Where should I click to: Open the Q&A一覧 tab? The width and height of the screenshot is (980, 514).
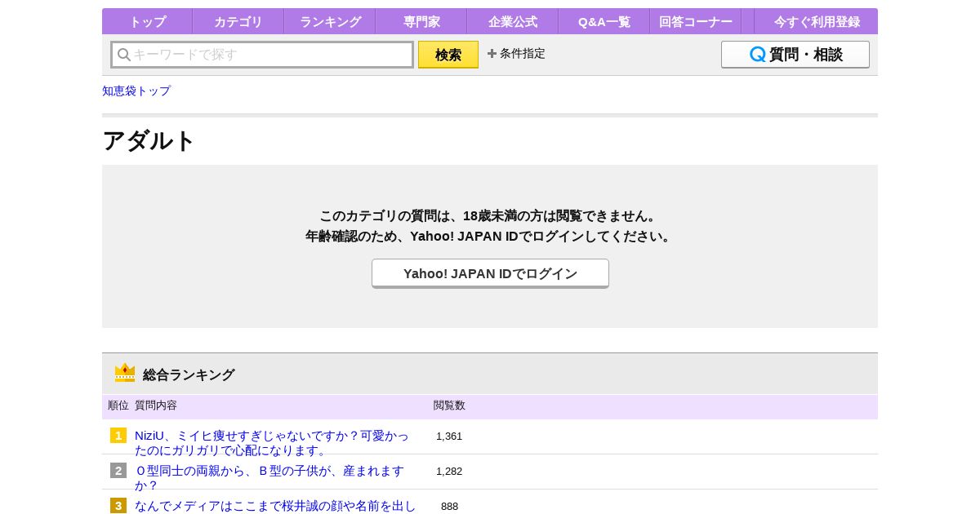pyautogui.click(x=604, y=22)
